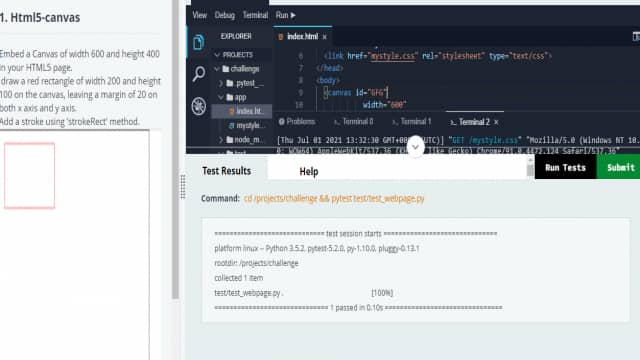Expand the pytest_ folder
This screenshot has height=360, width=640.
click(221, 83)
